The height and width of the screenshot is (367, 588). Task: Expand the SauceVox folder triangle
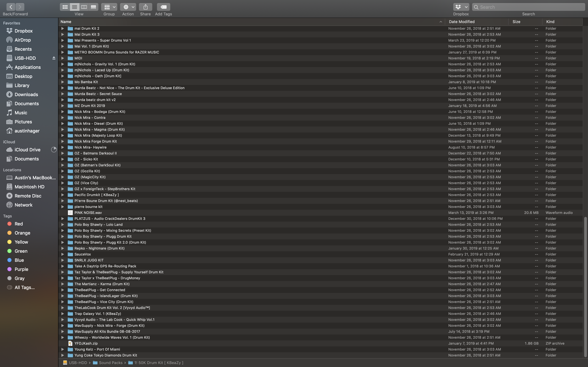coord(62,254)
